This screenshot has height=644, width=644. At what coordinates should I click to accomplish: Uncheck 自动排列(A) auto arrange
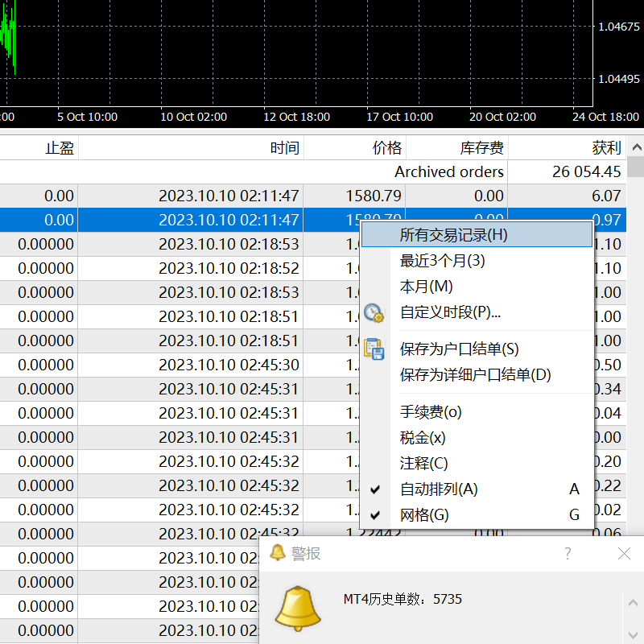tap(439, 489)
